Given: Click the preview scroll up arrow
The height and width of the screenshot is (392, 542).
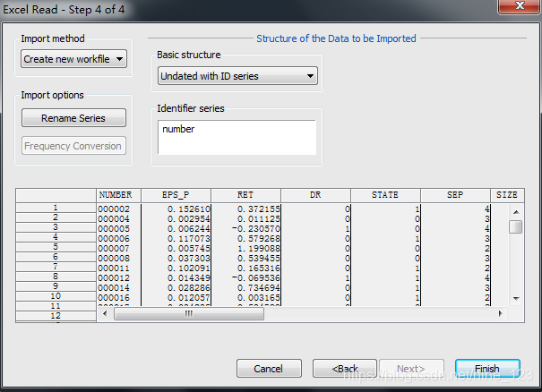Looking at the screenshot, I should pyautogui.click(x=516, y=212).
